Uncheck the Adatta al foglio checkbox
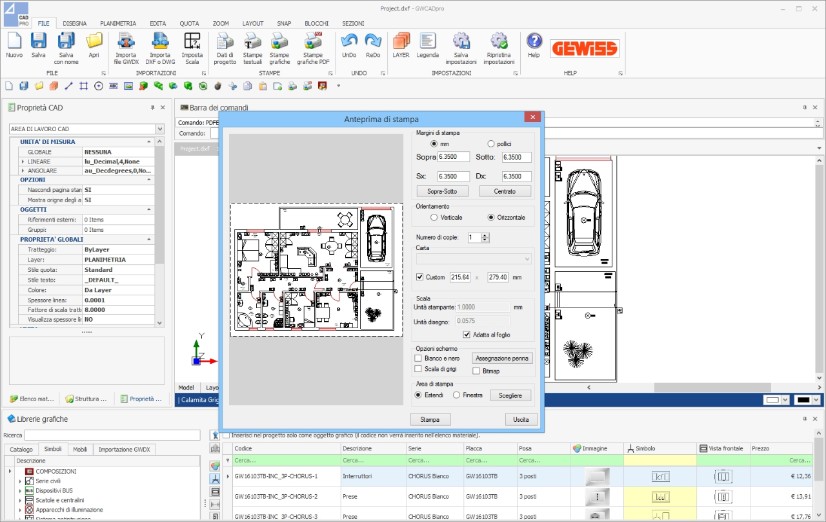The image size is (826, 522). click(466, 334)
